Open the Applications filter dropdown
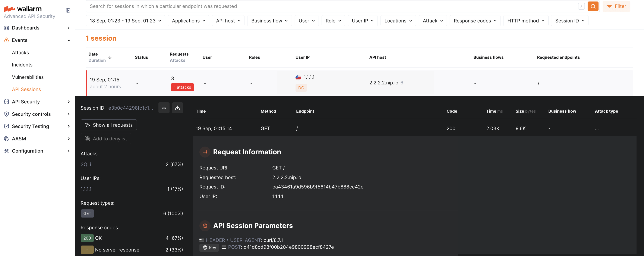 click(189, 21)
